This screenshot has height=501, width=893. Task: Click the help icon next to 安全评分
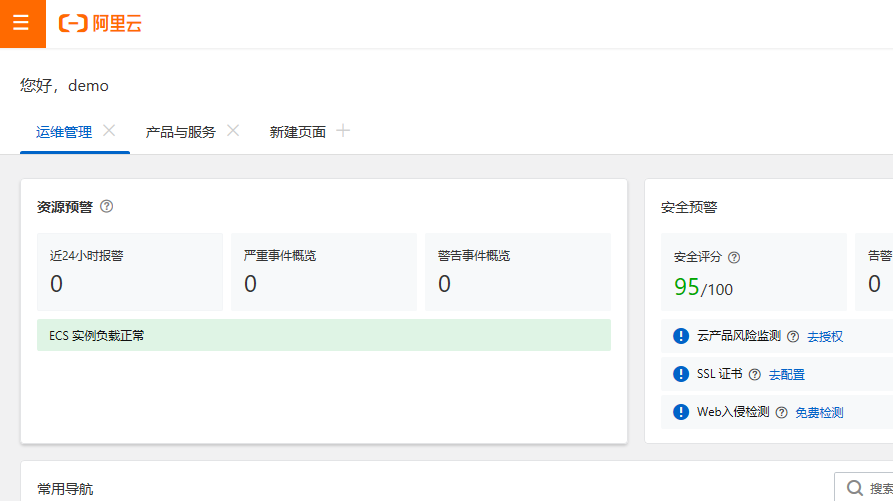[734, 257]
